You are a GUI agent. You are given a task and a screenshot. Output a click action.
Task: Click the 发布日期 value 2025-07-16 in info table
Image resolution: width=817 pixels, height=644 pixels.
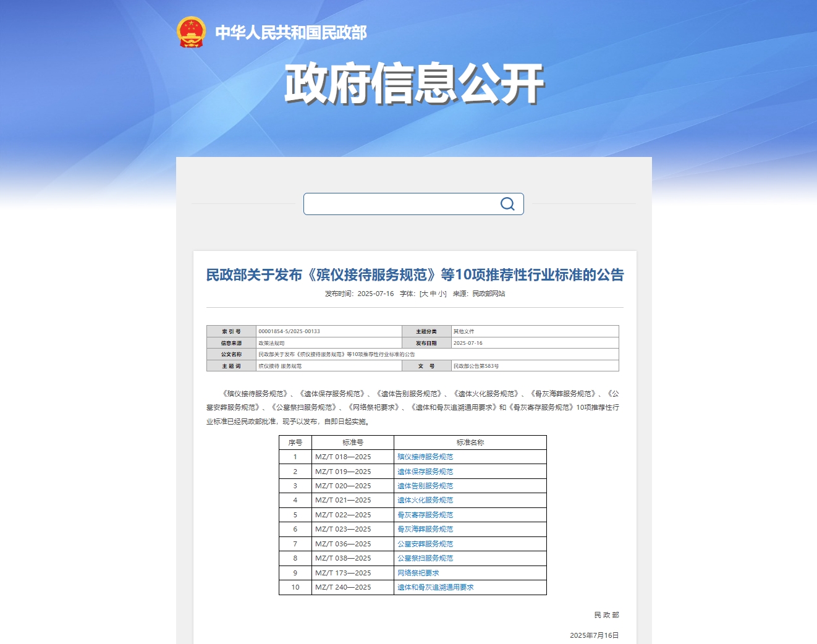click(468, 343)
